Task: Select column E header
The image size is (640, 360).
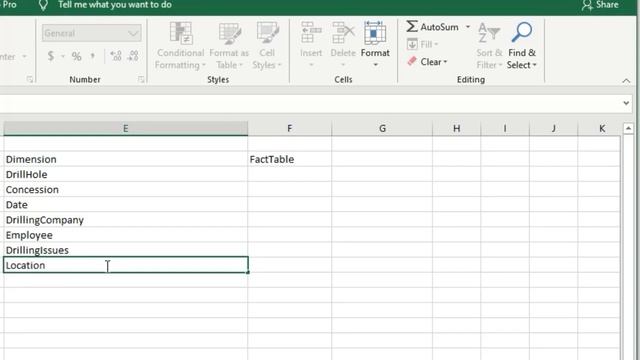Action: 125,129
